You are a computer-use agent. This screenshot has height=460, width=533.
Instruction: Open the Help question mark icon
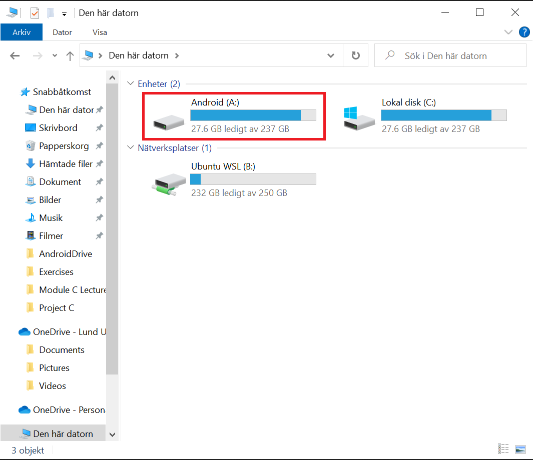coord(524,32)
